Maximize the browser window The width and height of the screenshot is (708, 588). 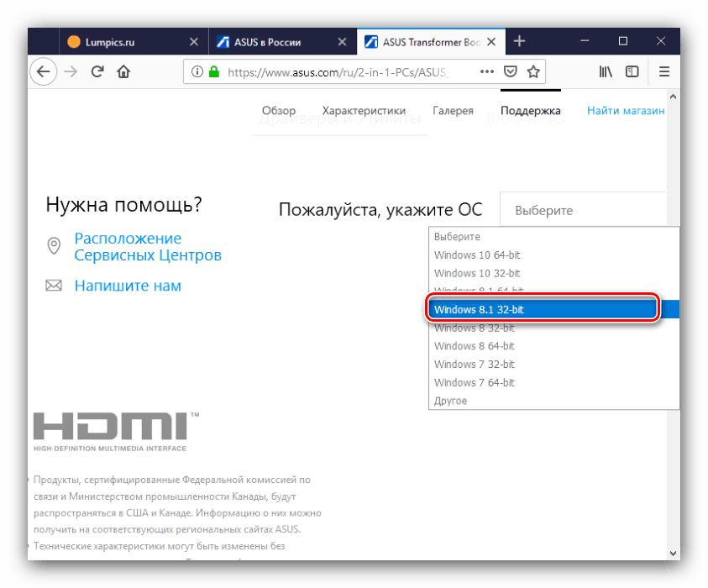(623, 41)
